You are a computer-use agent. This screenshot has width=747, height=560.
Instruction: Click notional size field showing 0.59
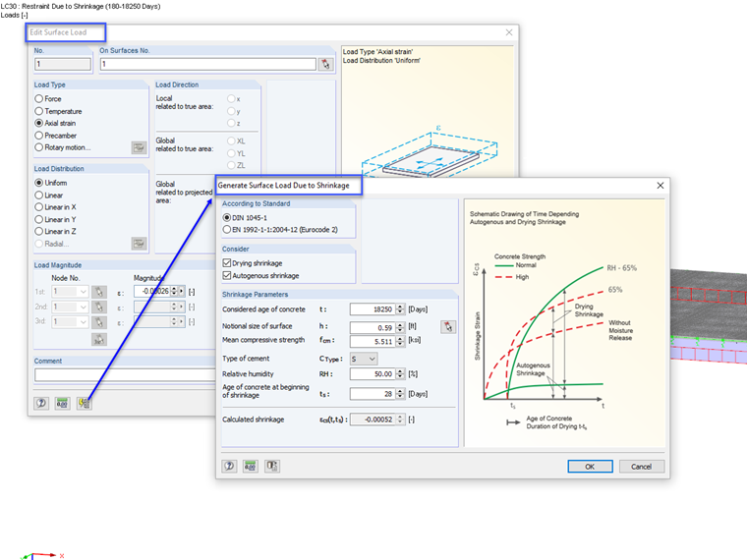373,327
